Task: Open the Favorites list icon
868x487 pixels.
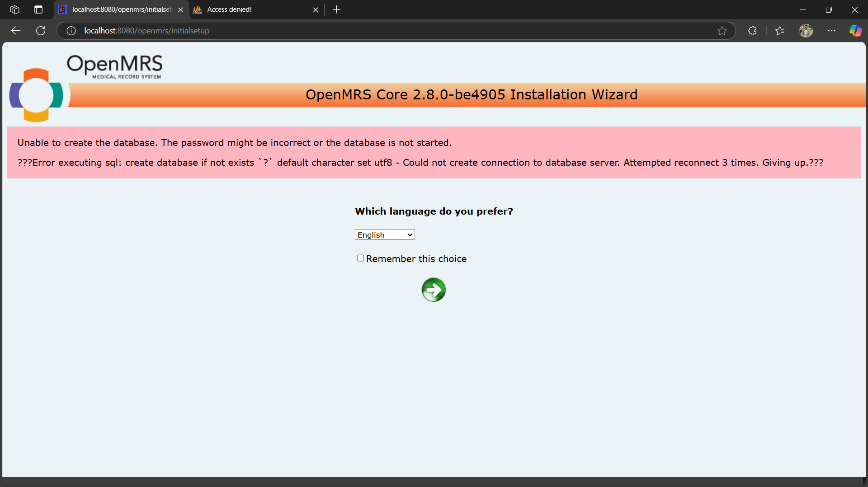Action: click(780, 31)
